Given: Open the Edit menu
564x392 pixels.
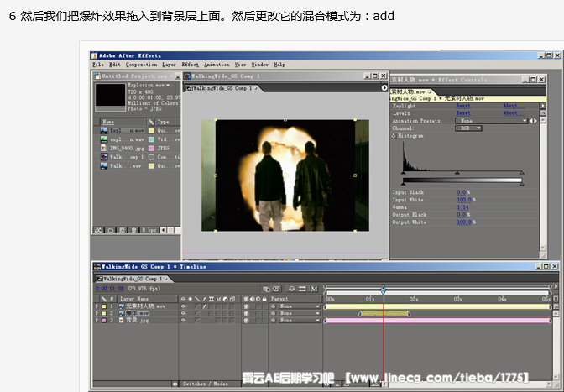Looking at the screenshot, I should point(115,65).
